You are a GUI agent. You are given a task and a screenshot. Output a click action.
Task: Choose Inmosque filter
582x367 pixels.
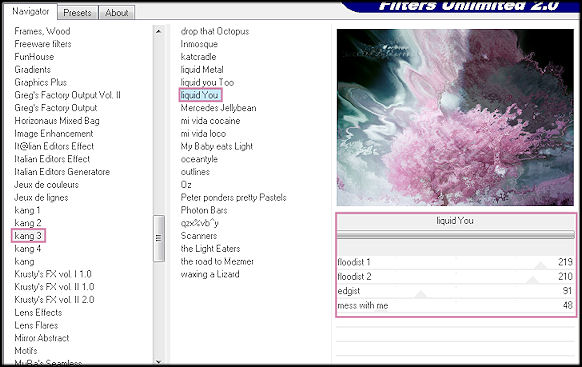tap(199, 44)
